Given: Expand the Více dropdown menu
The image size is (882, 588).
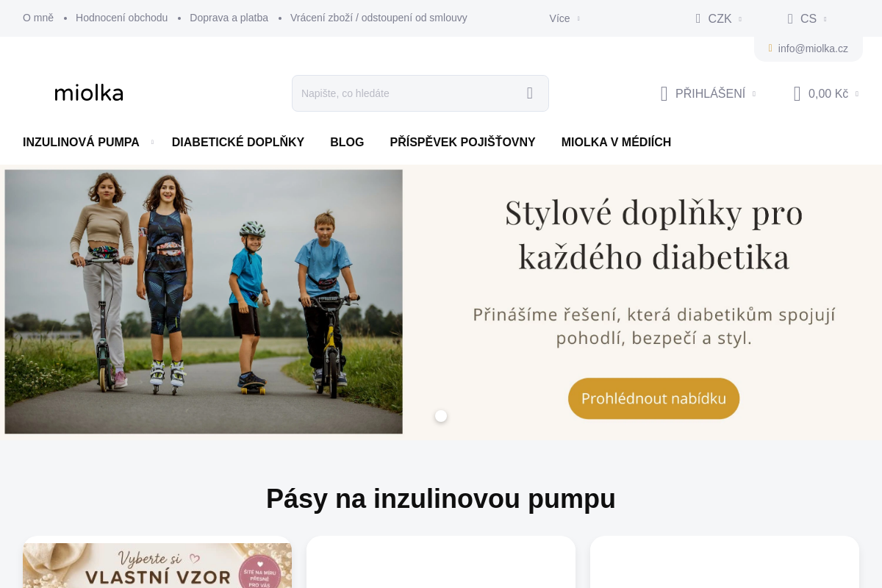Looking at the screenshot, I should click(x=564, y=18).
